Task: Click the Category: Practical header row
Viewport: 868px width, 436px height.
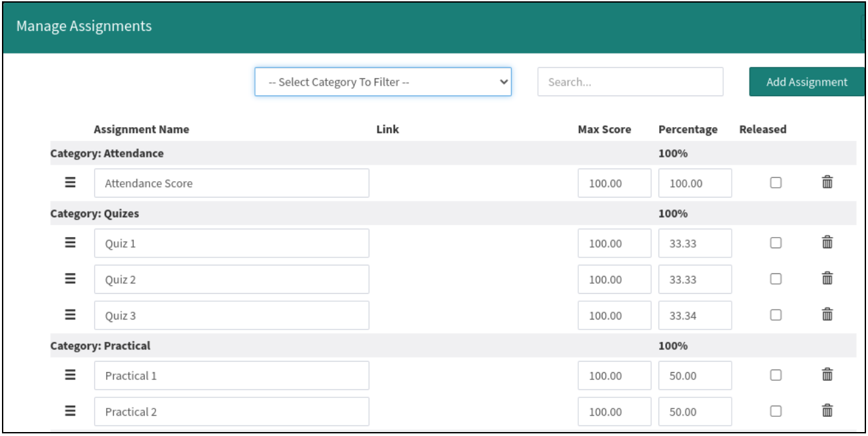Action: (453, 345)
